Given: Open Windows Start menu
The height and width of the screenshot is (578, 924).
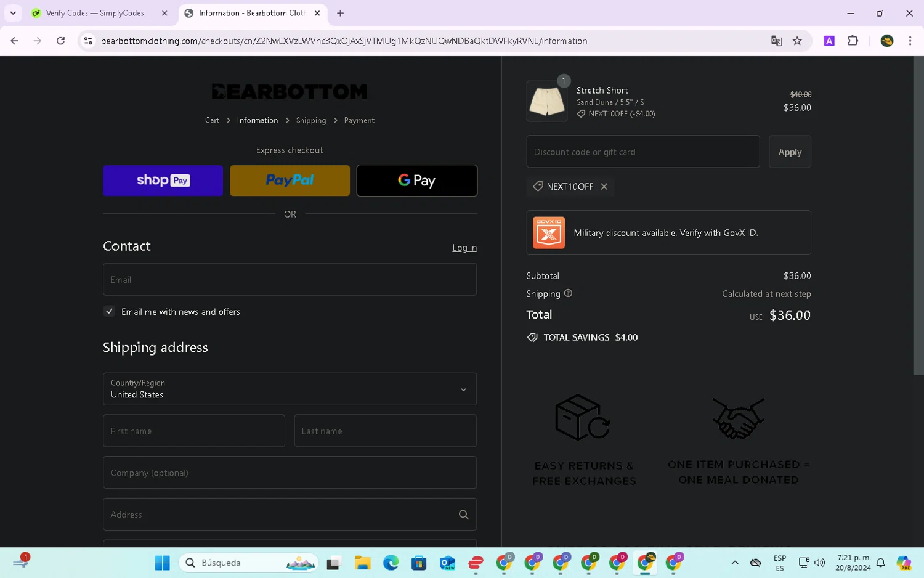Looking at the screenshot, I should pos(163,563).
